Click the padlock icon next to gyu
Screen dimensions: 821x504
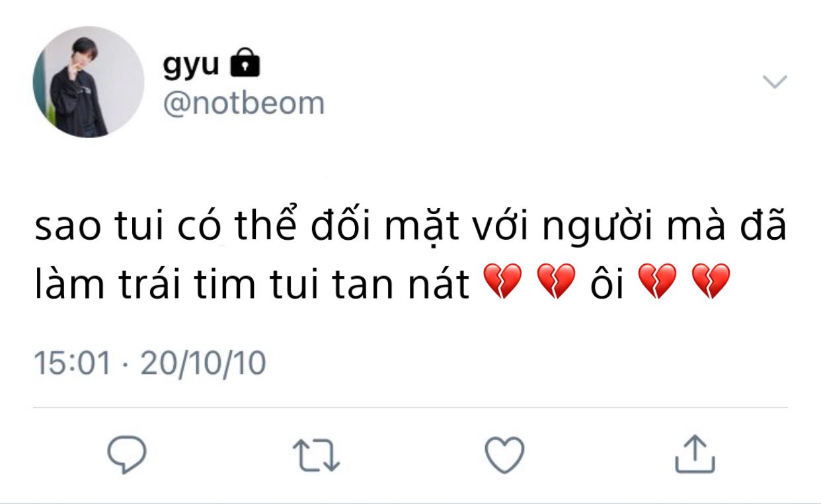coord(245,64)
